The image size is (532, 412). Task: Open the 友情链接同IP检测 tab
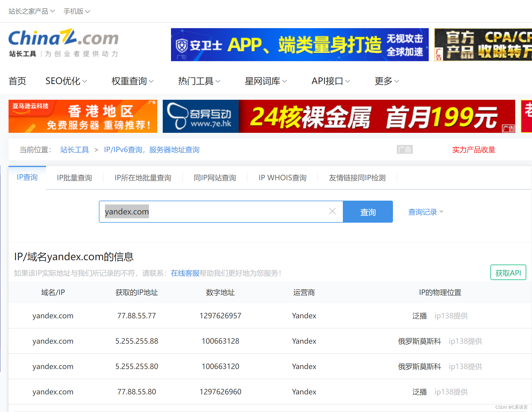coord(357,178)
